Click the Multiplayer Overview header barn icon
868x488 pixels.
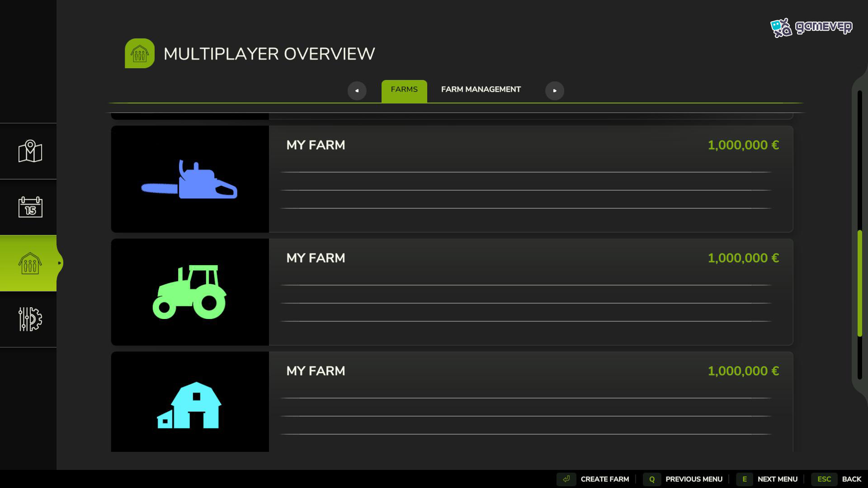coord(140,53)
